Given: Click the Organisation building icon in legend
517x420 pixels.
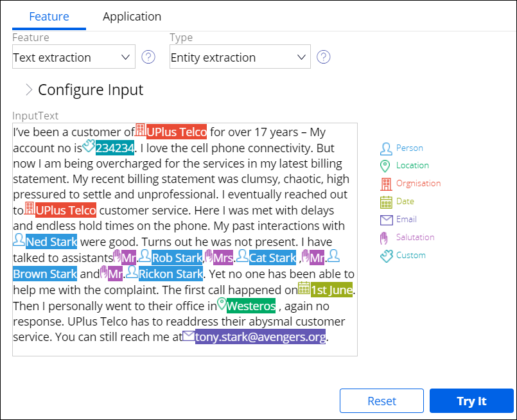Looking at the screenshot, I should 385,184.
